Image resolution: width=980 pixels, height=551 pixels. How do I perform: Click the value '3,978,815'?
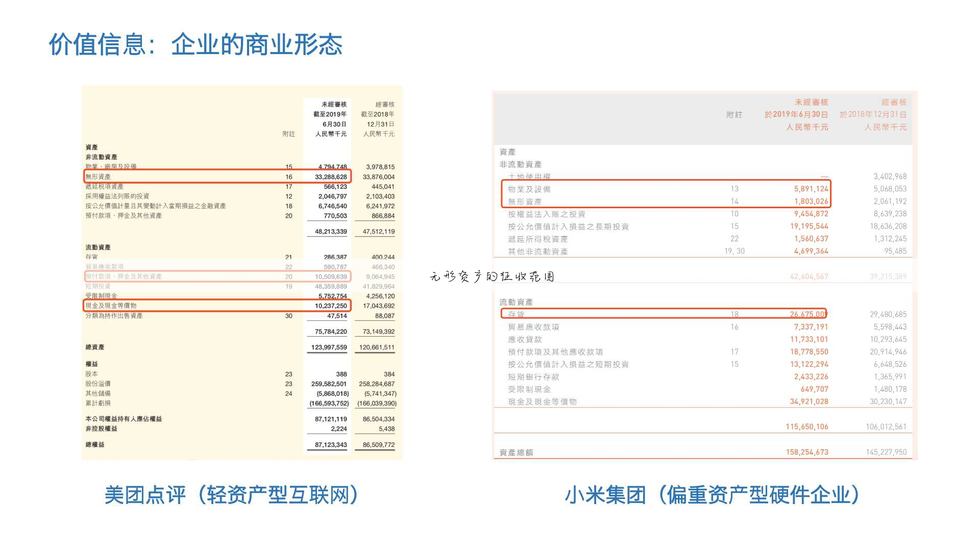[380, 167]
